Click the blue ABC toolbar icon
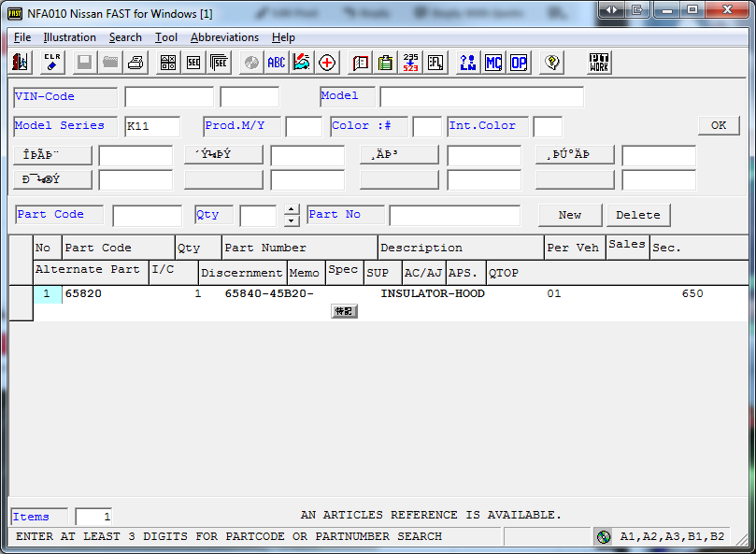 coord(277,63)
